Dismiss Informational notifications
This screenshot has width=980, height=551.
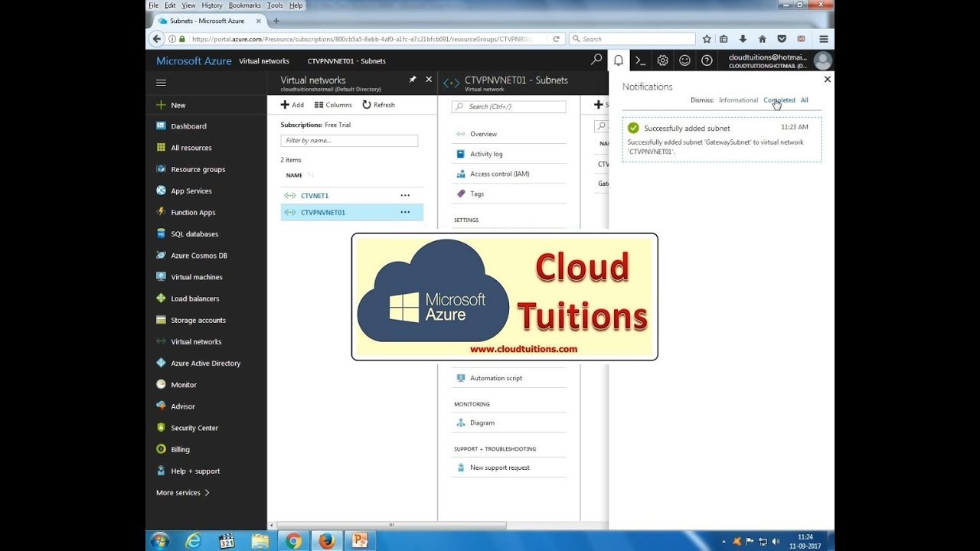(x=738, y=100)
